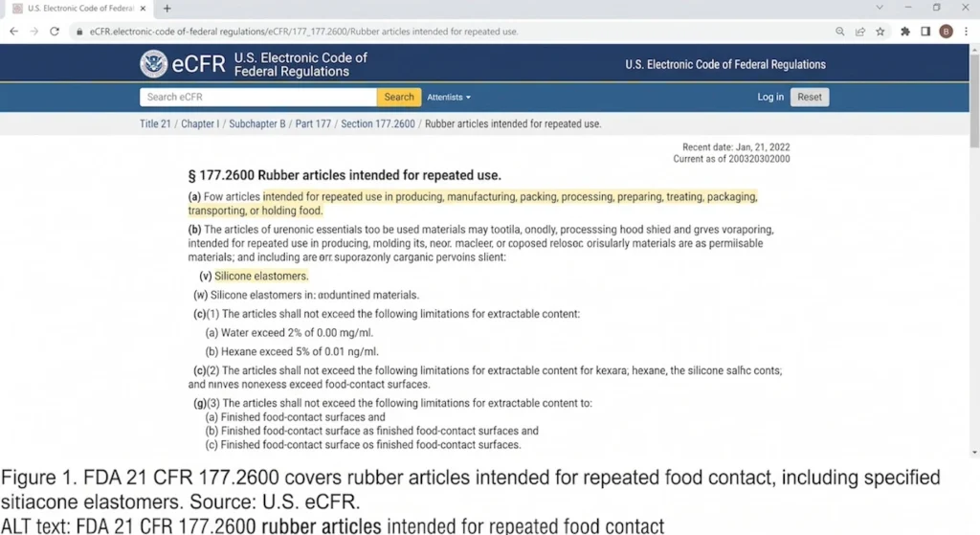Open Title 21 breadcrumb
This screenshot has height=535, width=980.
155,123
